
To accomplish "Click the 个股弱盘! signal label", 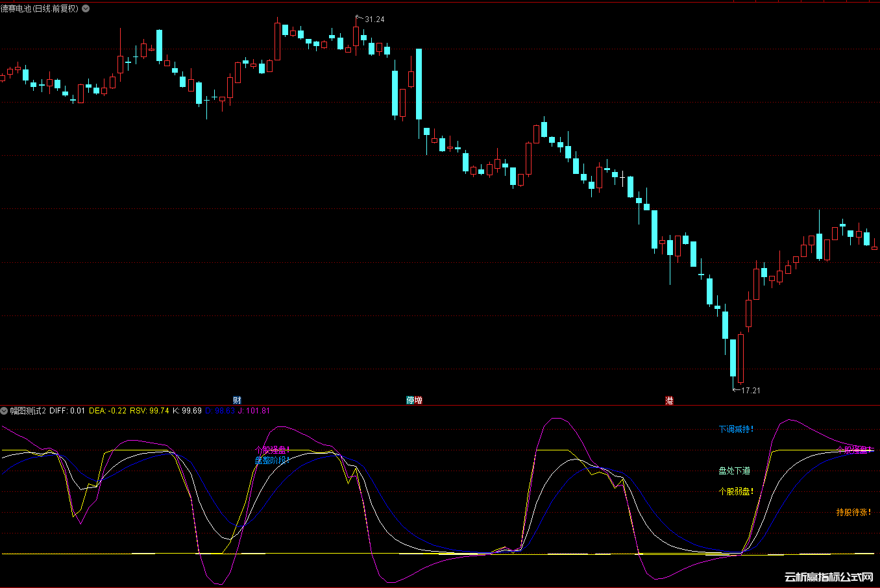I will (x=737, y=491).
